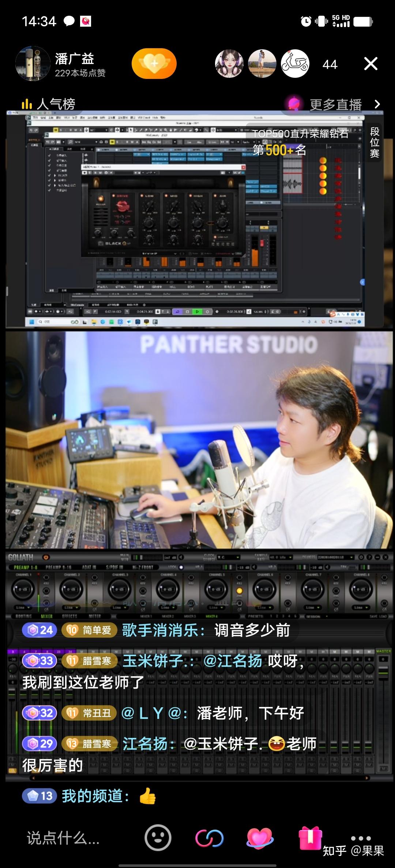Open the three-dots more options

click(x=361, y=838)
